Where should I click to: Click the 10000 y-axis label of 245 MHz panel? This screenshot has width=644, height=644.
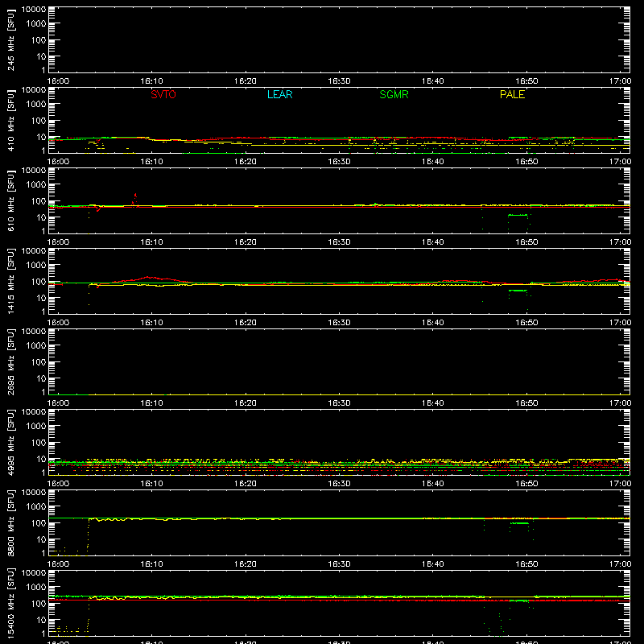point(33,10)
